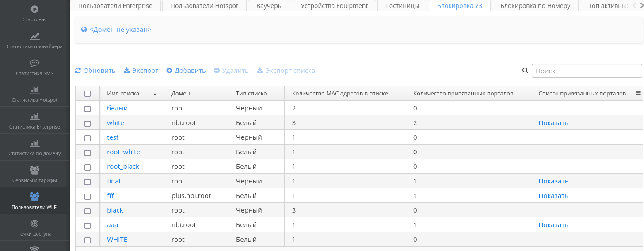Image resolution: width=644 pixels, height=251 pixels.
Task: Go to Статистика Hotspot bar chart icon
Action: click(35, 90)
